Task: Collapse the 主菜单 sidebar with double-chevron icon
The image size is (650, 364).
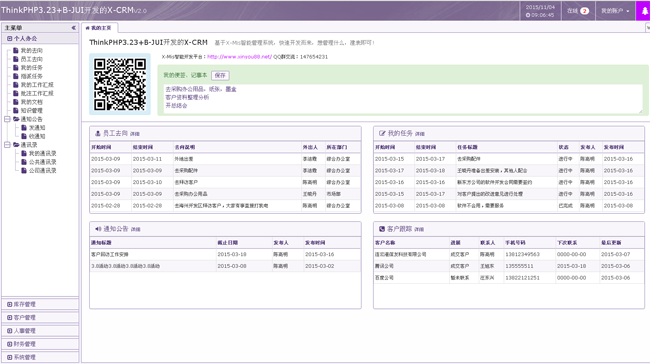Action: tap(73, 28)
